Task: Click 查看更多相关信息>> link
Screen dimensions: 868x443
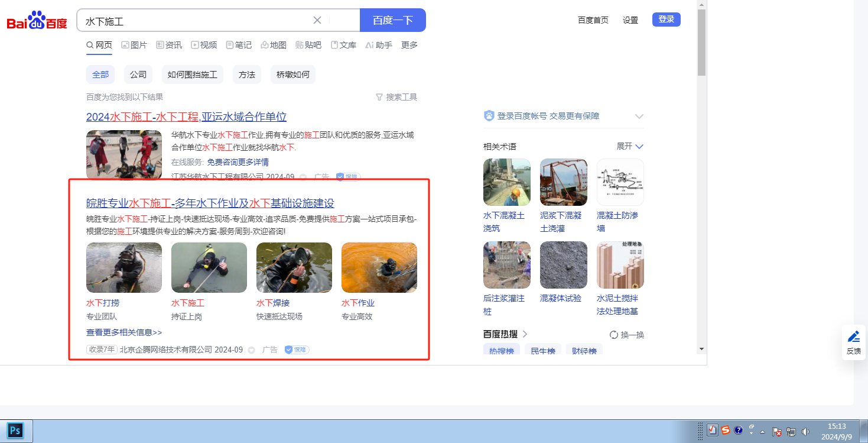Action: point(124,332)
